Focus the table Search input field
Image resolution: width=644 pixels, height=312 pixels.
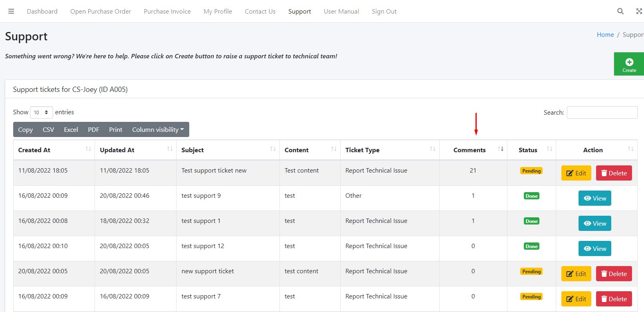602,113
